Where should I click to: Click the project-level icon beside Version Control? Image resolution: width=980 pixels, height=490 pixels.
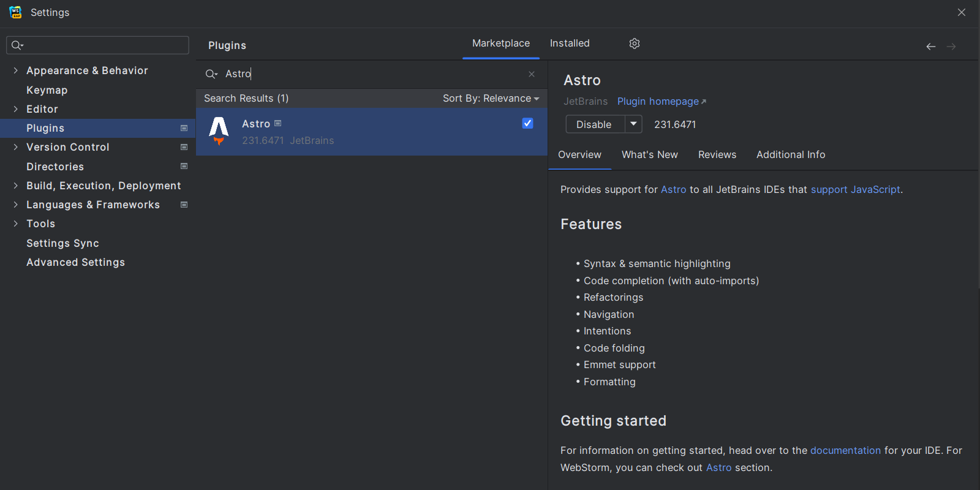184,147
